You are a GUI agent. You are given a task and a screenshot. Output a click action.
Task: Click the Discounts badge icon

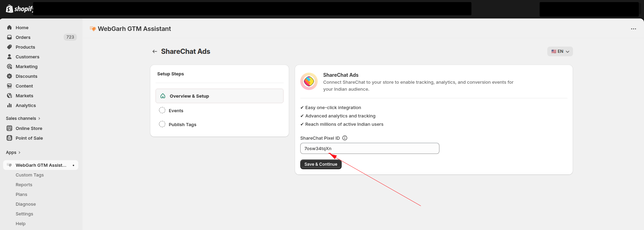click(9, 76)
